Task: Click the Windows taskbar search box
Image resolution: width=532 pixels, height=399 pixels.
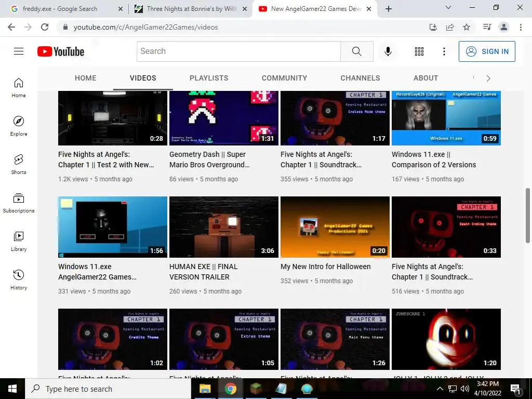Action: 108,389
